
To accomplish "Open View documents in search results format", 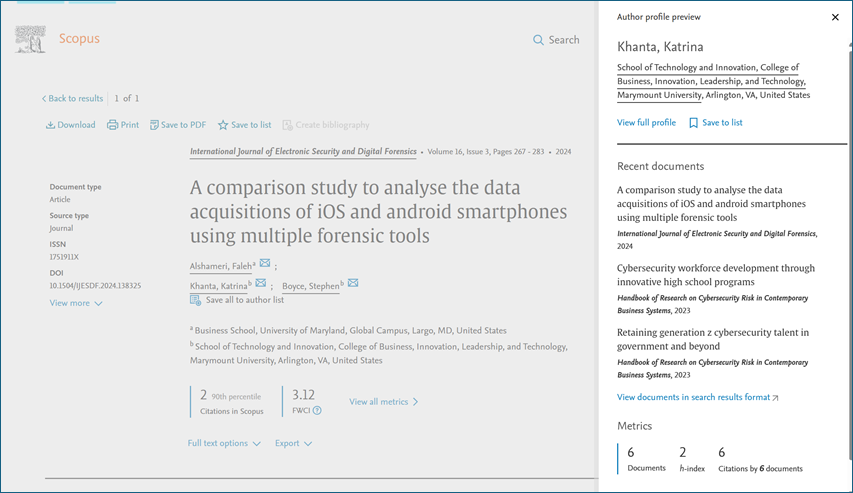I will [697, 397].
